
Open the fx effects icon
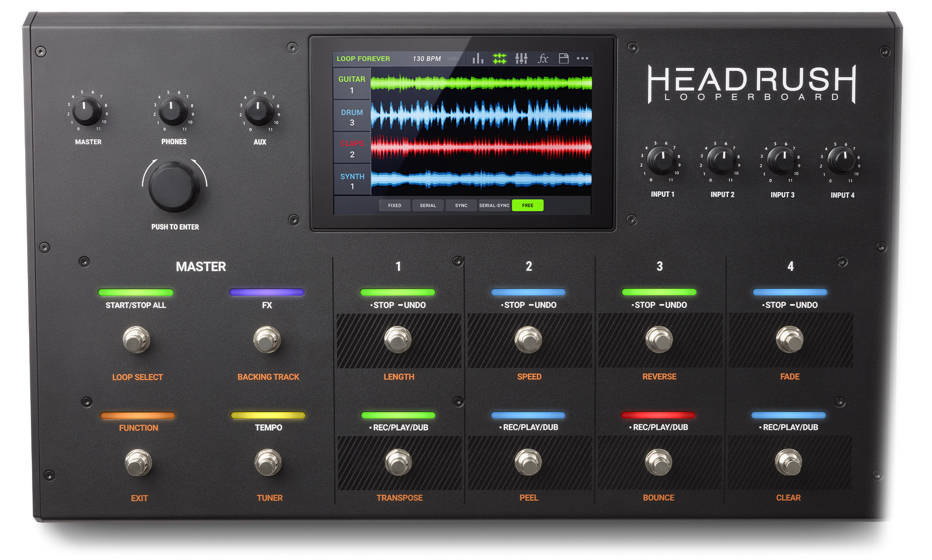point(542,59)
